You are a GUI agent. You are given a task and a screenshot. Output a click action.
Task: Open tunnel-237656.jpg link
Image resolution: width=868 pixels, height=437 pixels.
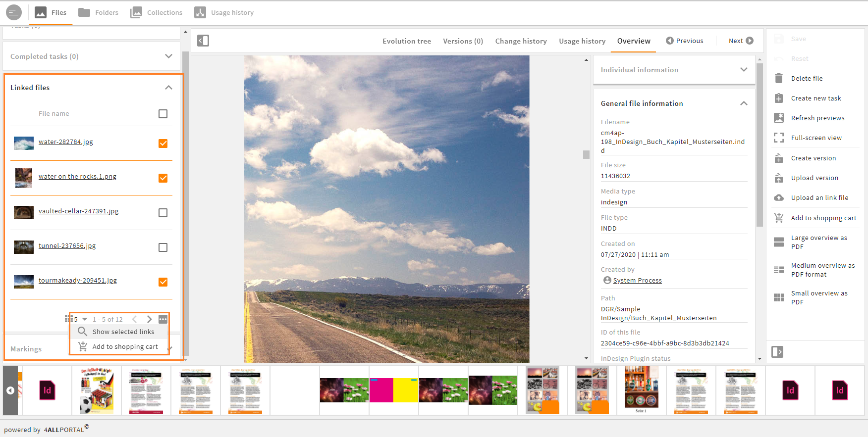pyautogui.click(x=67, y=245)
